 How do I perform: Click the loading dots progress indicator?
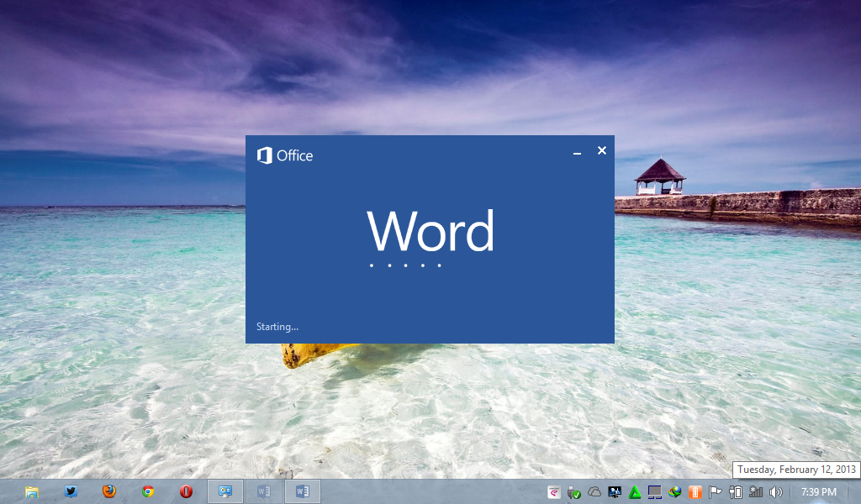click(x=405, y=265)
